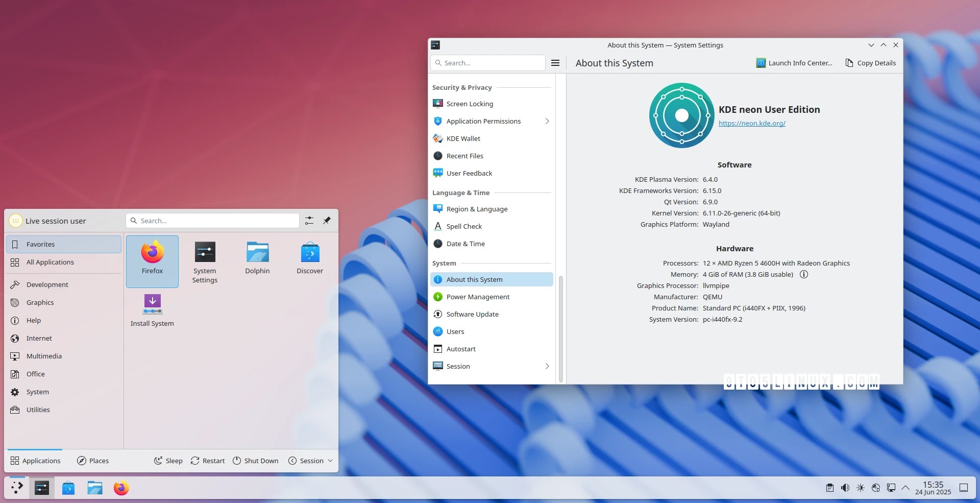980x503 pixels.
Task: Click the volume icon in system tray
Action: click(845, 488)
